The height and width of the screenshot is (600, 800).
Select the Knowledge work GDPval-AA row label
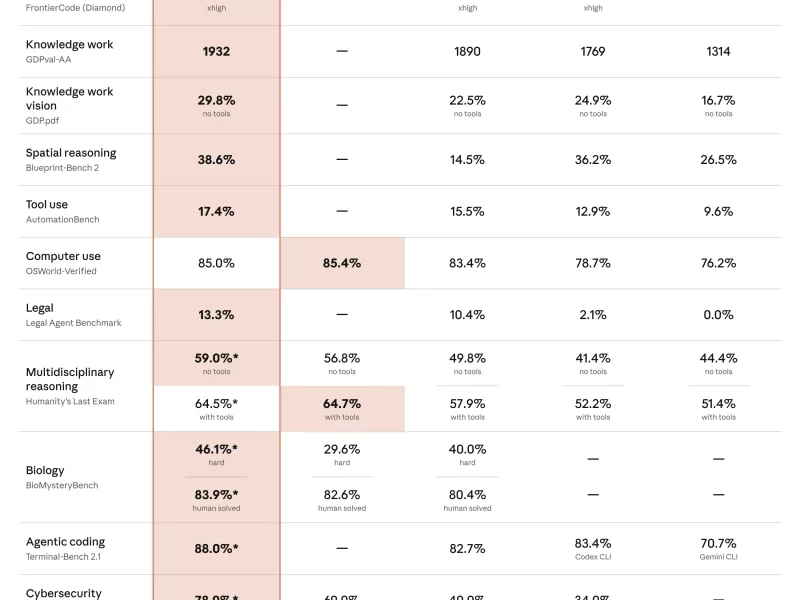click(69, 52)
